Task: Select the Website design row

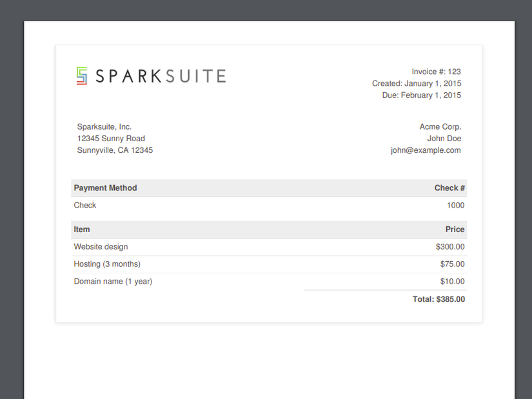Action: point(101,247)
